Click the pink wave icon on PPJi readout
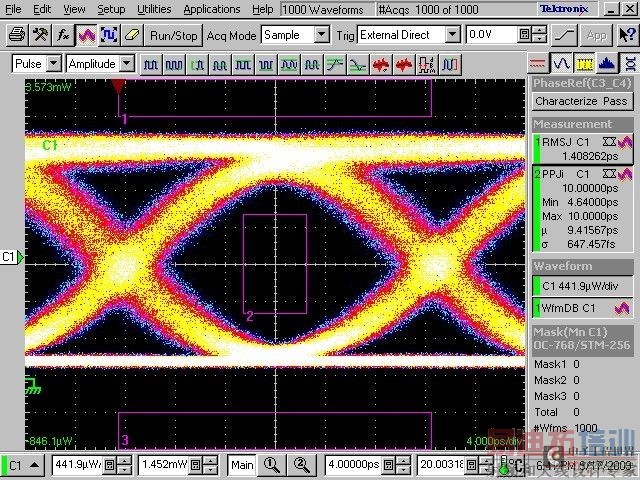Viewport: 640px width, 480px height. 624,174
